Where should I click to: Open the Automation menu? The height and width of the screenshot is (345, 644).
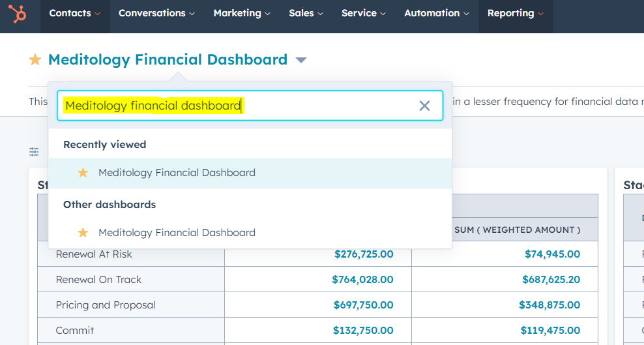[436, 13]
